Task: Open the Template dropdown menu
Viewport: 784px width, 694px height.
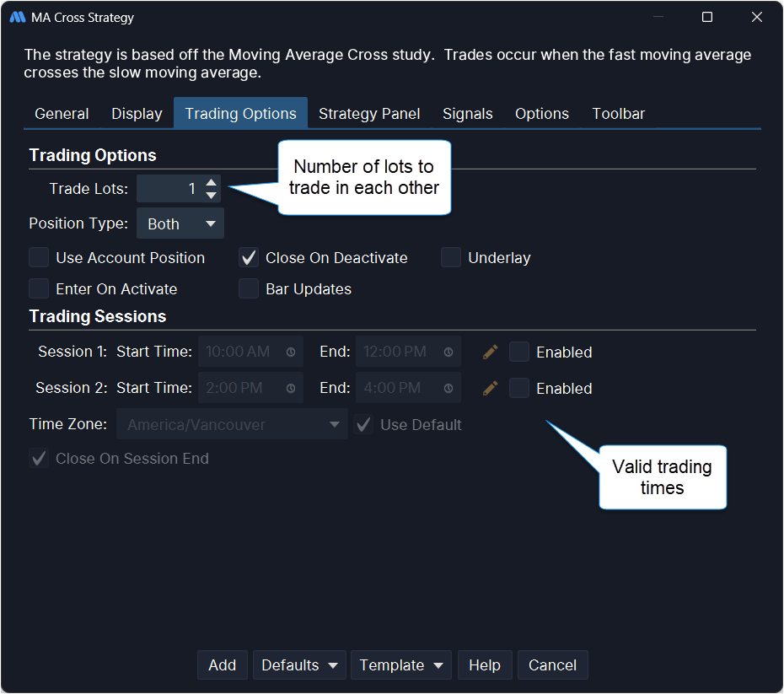Action: (400, 665)
